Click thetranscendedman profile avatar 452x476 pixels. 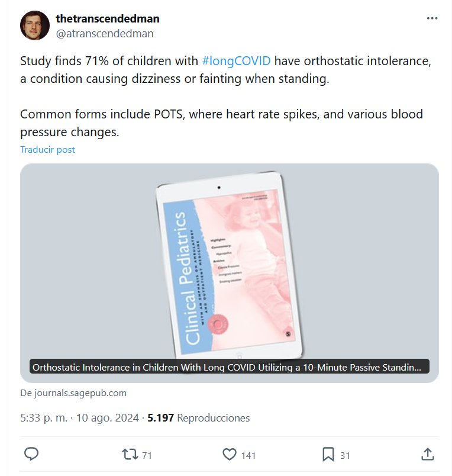pos(35,25)
